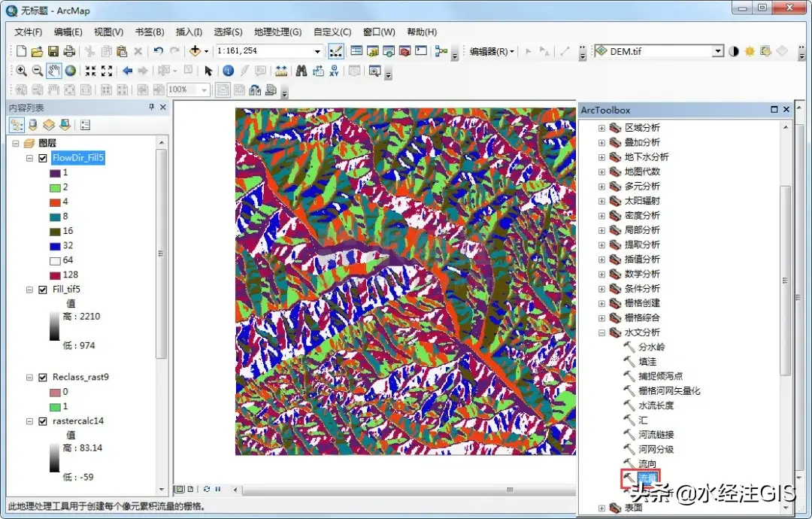Select the Identify tool
Image resolution: width=812 pixels, height=519 pixels.
(228, 71)
